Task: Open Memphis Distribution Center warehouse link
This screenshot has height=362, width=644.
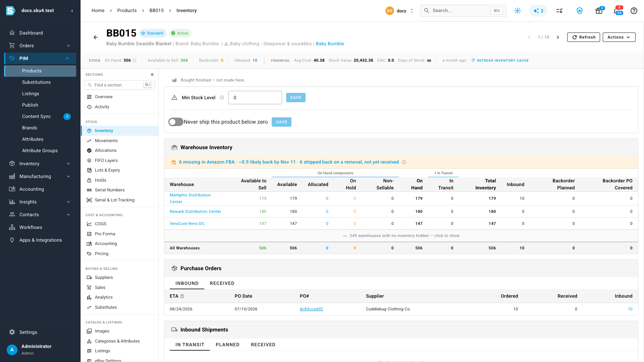Action: [x=190, y=198]
